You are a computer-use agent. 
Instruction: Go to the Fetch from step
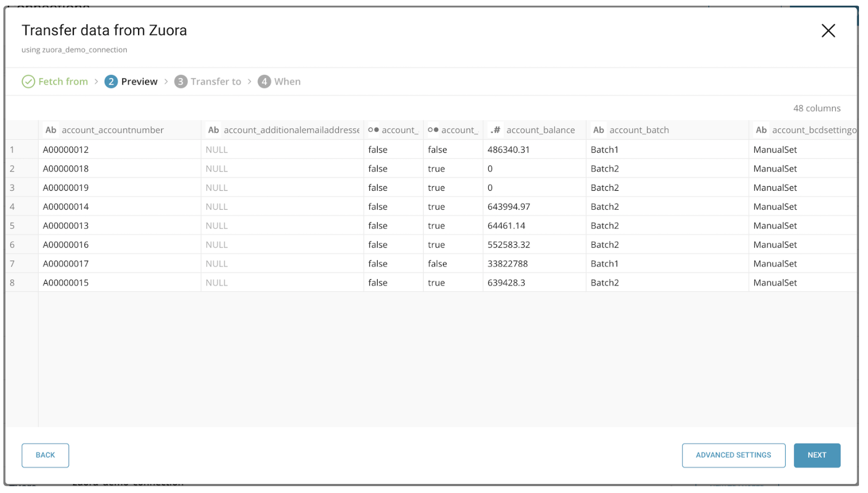[x=63, y=82]
